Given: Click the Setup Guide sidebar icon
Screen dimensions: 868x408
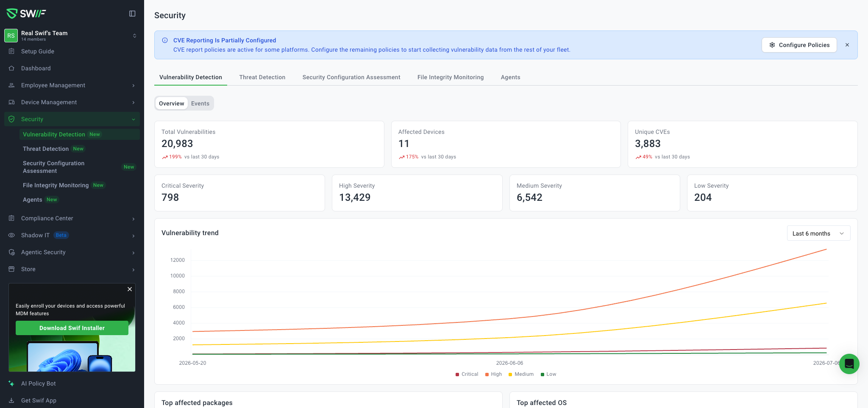Looking at the screenshot, I should [x=11, y=51].
